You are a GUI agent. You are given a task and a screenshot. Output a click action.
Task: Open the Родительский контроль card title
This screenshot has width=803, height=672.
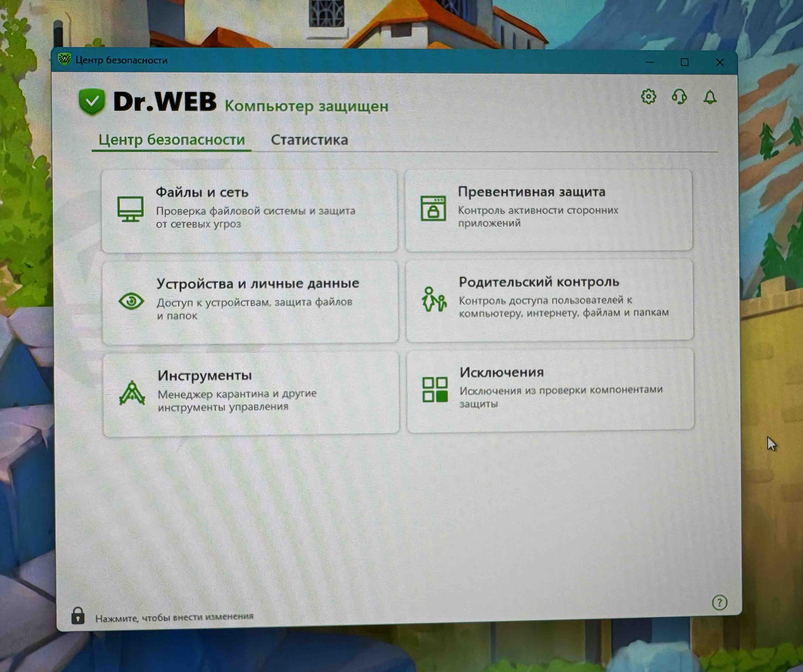(539, 282)
